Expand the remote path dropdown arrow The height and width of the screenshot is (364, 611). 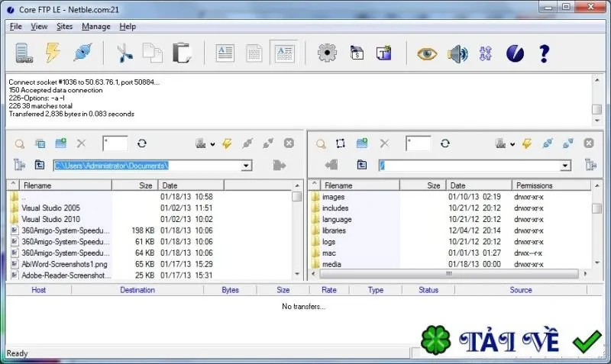click(565, 166)
